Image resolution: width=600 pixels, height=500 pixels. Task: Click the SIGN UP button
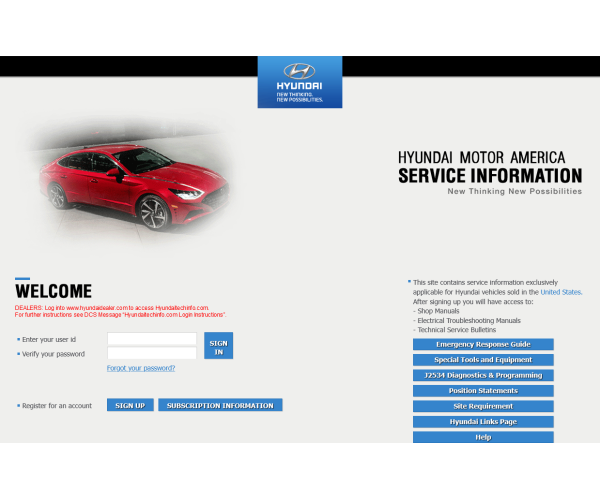click(x=130, y=405)
